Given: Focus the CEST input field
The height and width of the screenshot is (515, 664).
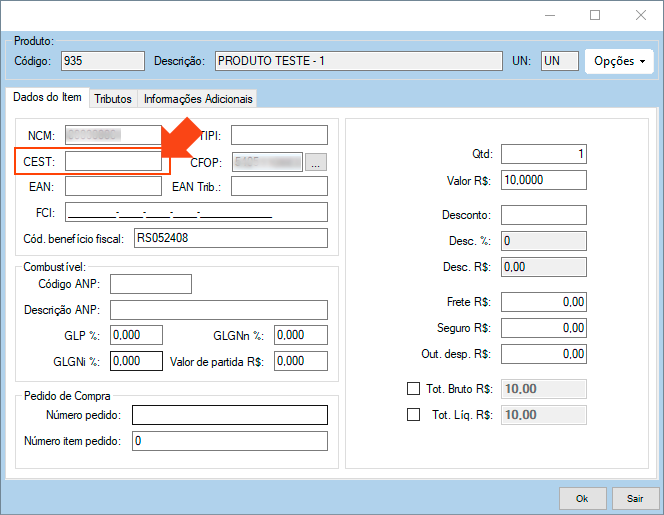Looking at the screenshot, I should pos(112,161).
